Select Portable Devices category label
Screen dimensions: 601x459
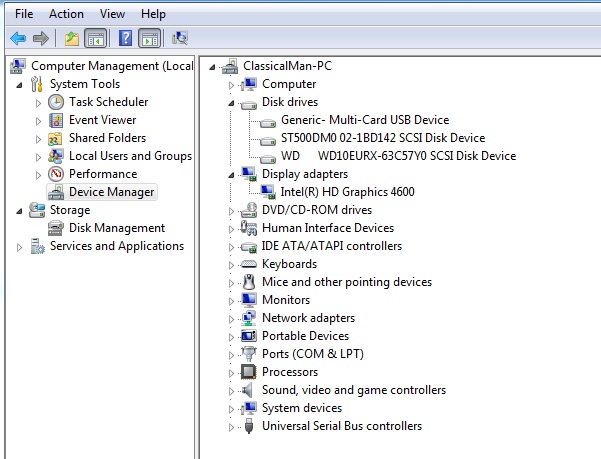pyautogui.click(x=305, y=336)
